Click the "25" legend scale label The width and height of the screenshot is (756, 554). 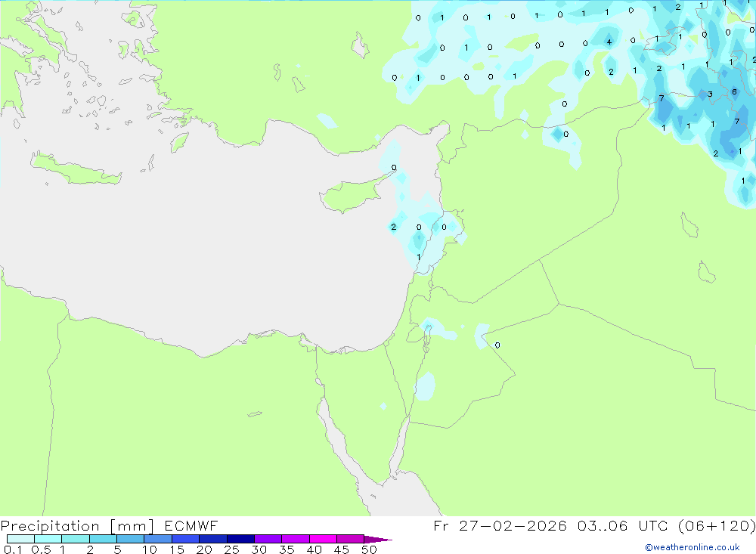231,549
